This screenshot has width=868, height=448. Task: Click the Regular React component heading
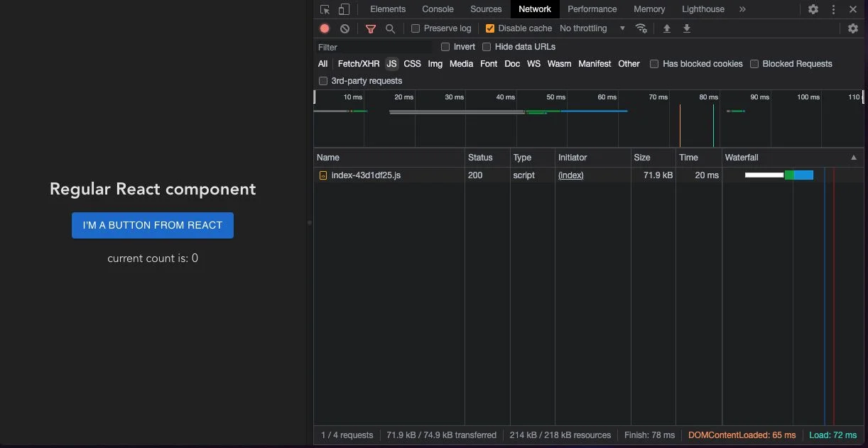click(153, 189)
